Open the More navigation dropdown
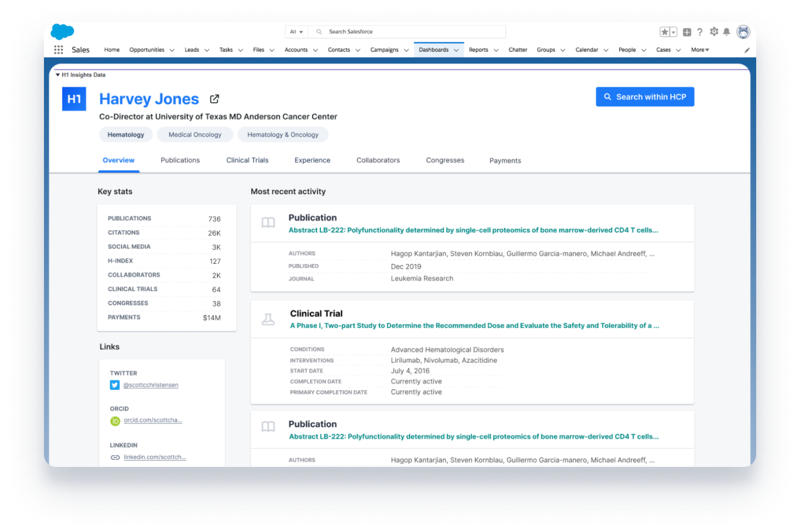The width and height of the screenshot is (799, 532). click(700, 50)
